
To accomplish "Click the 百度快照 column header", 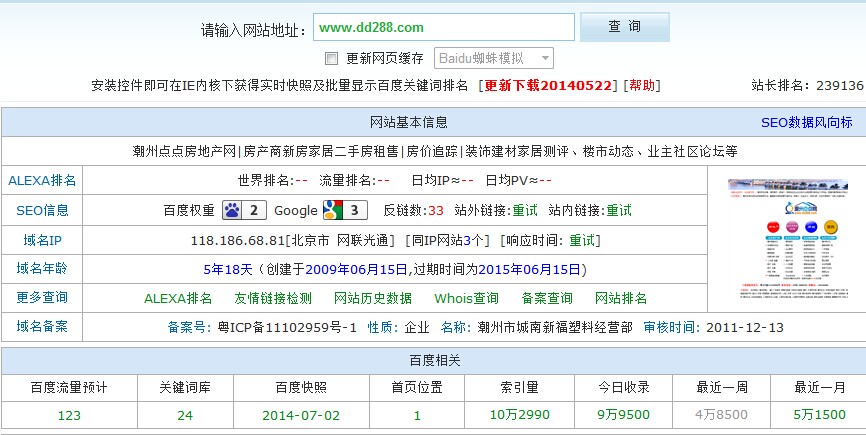I will click(x=301, y=388).
